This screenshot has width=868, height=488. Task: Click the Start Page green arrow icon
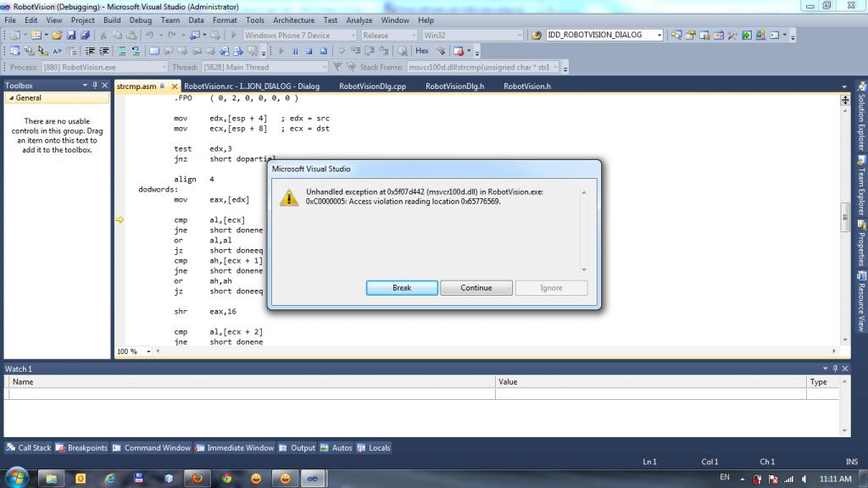[747, 35]
